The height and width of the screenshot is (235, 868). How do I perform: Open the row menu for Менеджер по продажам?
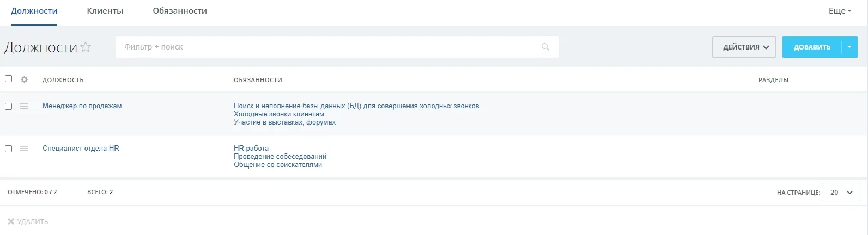24,106
